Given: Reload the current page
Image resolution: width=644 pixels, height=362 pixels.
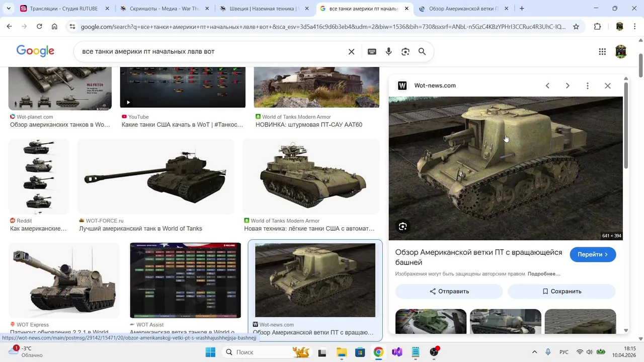Looking at the screenshot, I should 39,27.
